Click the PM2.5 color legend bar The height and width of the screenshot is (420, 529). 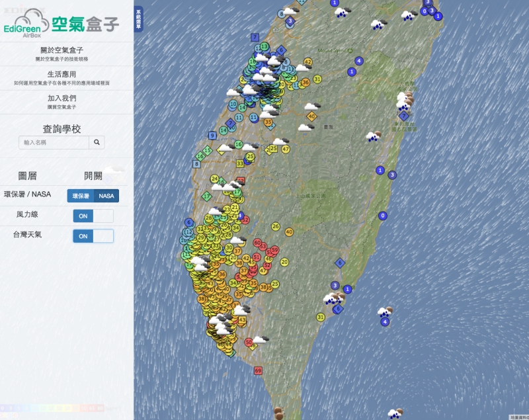click(x=52, y=408)
